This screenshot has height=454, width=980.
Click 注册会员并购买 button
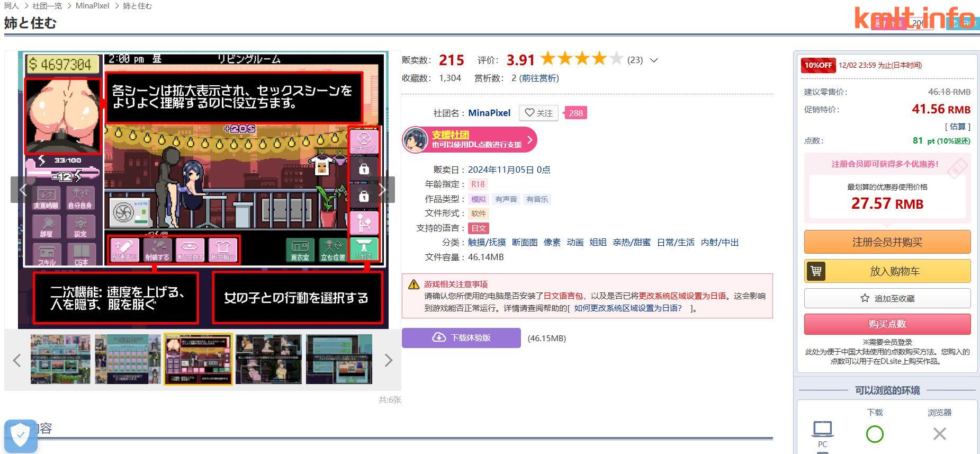coord(887,242)
